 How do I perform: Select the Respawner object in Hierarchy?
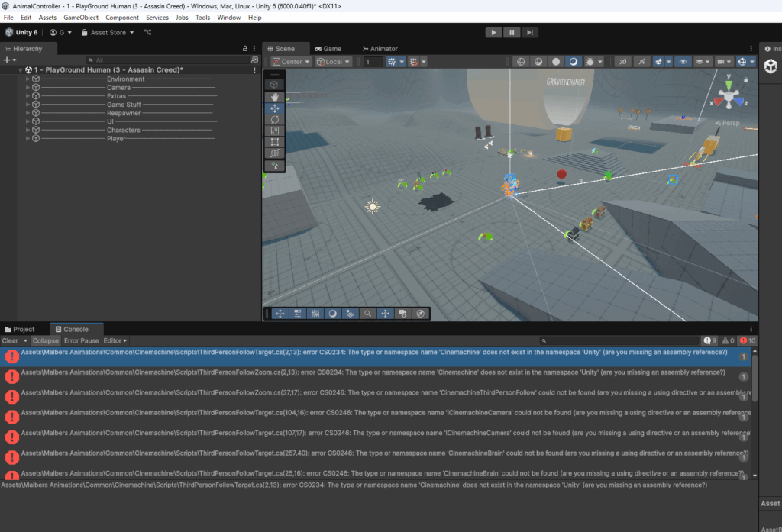click(x=124, y=113)
